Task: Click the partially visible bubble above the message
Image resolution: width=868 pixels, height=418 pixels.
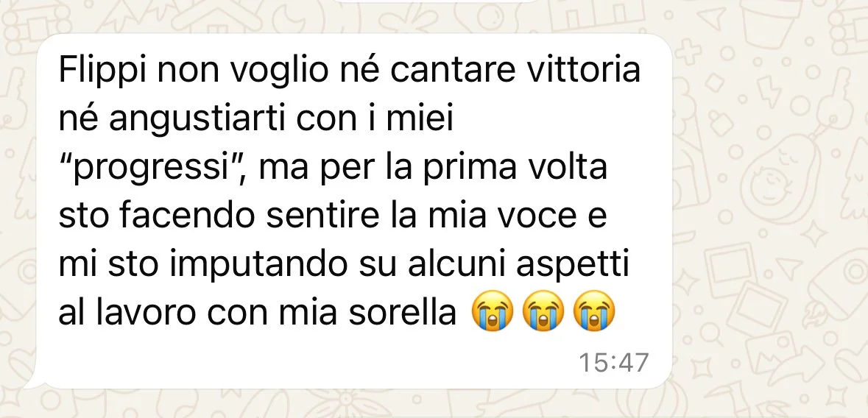Action: pos(437,1)
